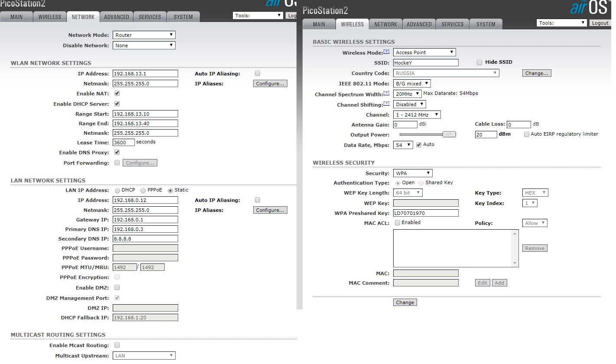
Task: Click Configure for LAN IP Aliases
Action: click(x=270, y=210)
